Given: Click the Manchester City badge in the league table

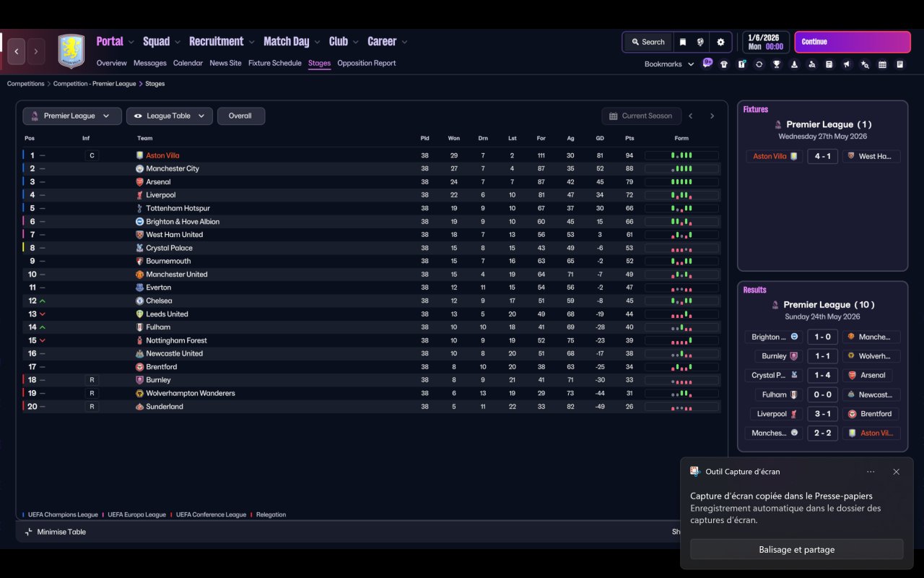Looking at the screenshot, I should [140, 168].
